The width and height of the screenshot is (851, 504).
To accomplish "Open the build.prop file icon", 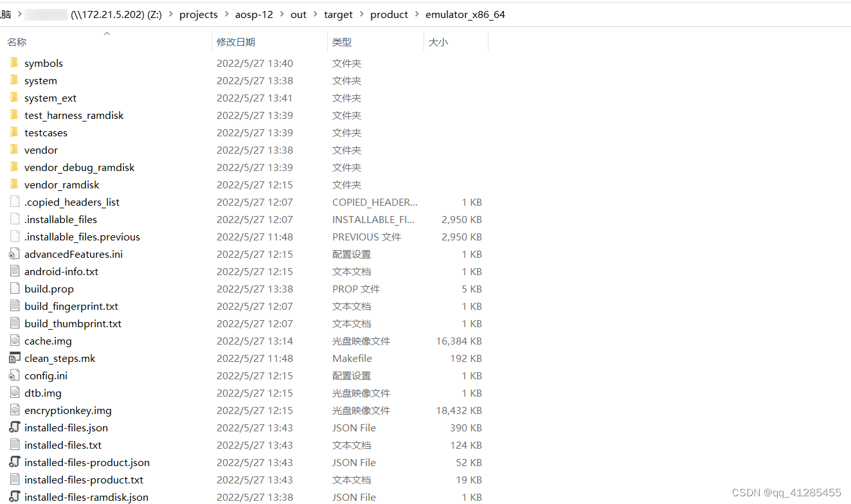I will click(x=14, y=289).
